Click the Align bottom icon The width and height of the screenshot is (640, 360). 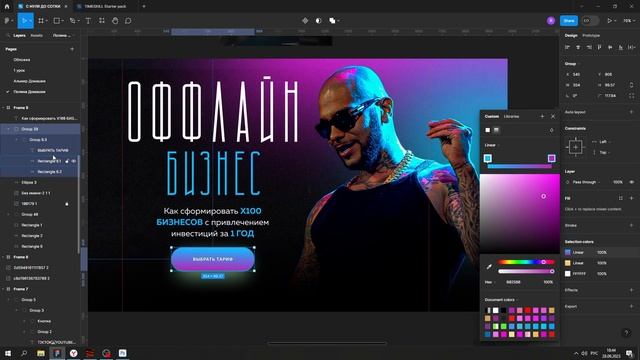click(620, 47)
